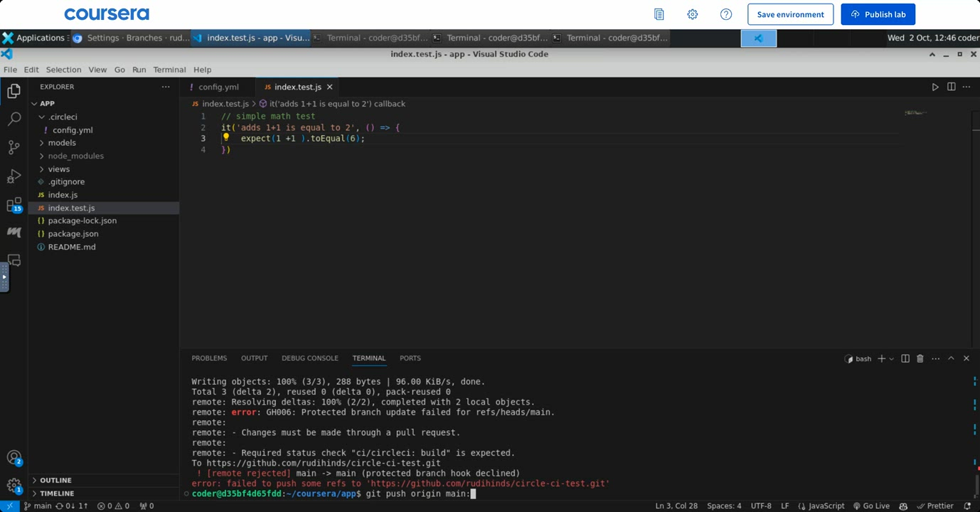Image resolution: width=980 pixels, height=512 pixels.
Task: Split the editor to the right
Action: [951, 87]
